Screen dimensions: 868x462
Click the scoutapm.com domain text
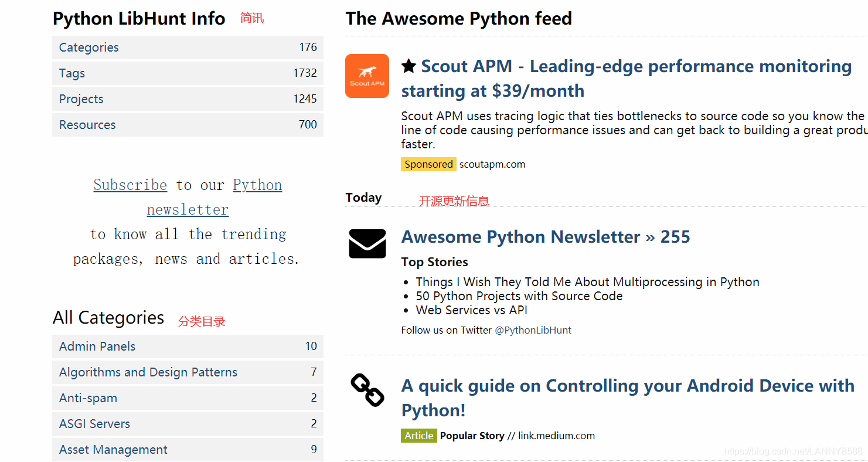(x=492, y=164)
